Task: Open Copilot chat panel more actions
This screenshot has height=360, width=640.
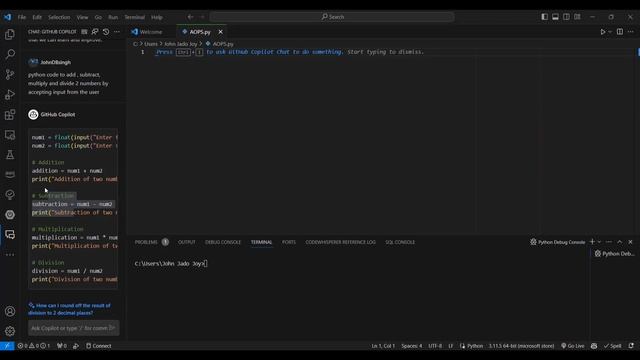Action: (x=117, y=32)
